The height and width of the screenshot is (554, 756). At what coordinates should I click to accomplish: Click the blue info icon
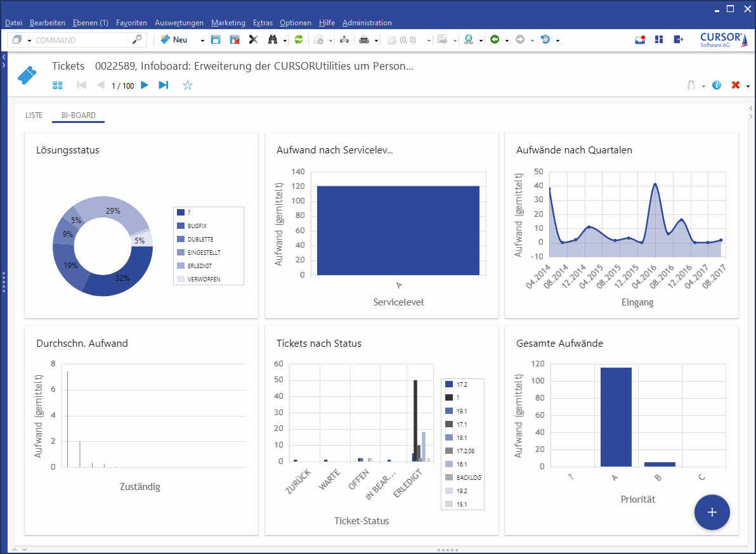coord(717,85)
